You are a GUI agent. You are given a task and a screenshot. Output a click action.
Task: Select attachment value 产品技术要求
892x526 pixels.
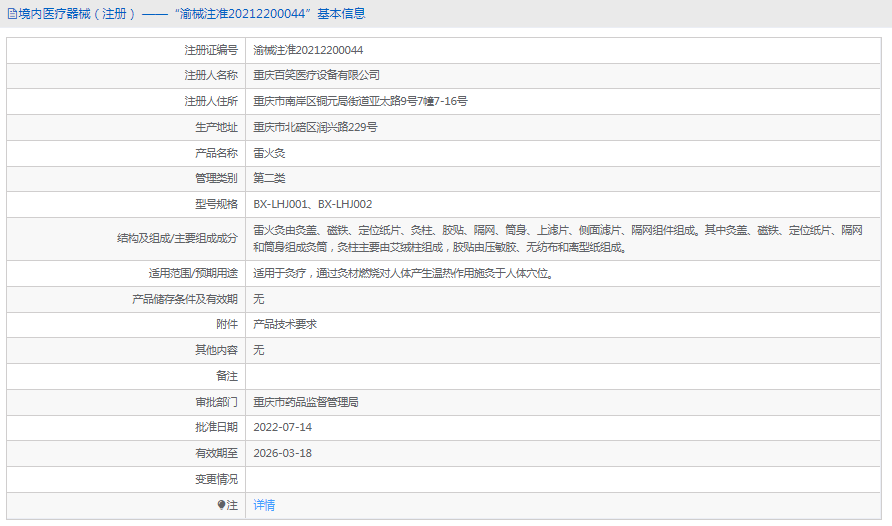pyautogui.click(x=285, y=324)
